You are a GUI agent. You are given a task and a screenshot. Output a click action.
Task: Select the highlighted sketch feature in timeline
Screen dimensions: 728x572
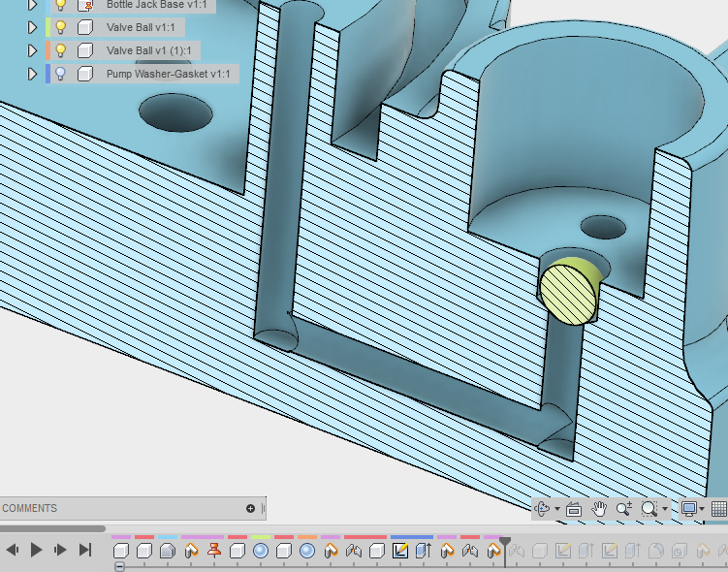tap(399, 551)
